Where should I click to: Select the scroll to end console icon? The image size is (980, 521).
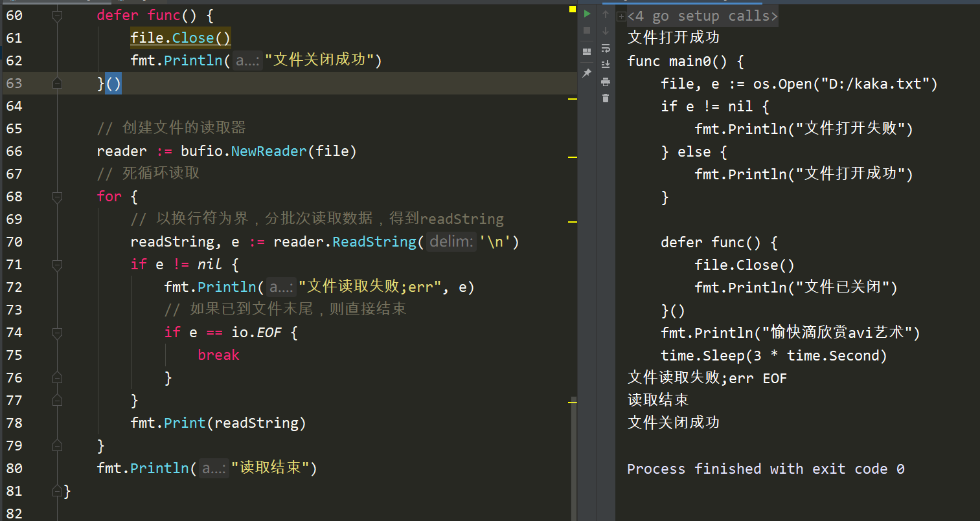(x=605, y=64)
